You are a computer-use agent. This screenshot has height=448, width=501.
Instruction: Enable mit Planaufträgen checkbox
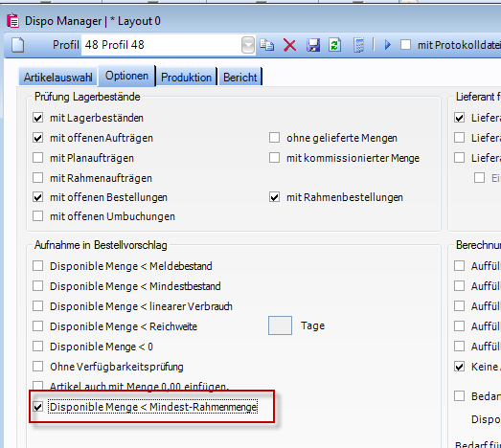point(38,158)
